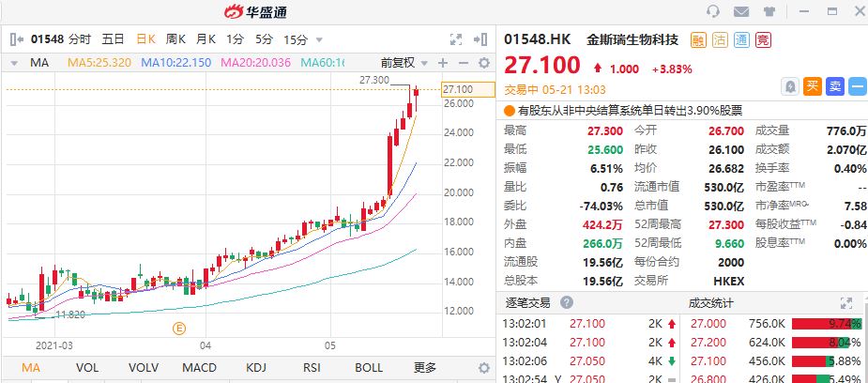
Task: Click the E event marker on chart
Action: [179, 329]
